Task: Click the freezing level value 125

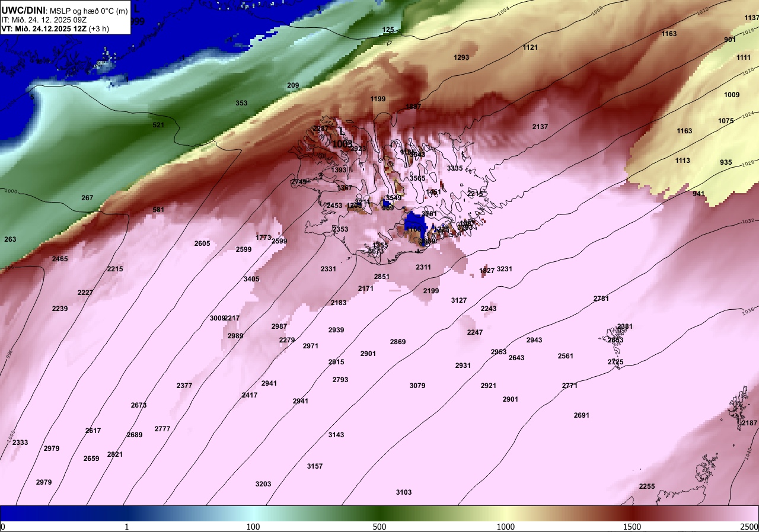Action: [388, 30]
